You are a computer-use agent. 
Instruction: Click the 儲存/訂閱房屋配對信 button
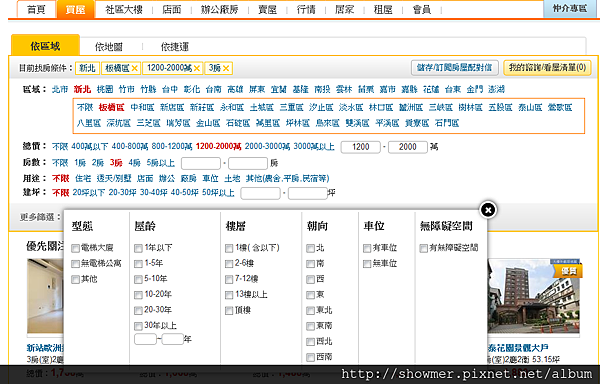(x=455, y=68)
